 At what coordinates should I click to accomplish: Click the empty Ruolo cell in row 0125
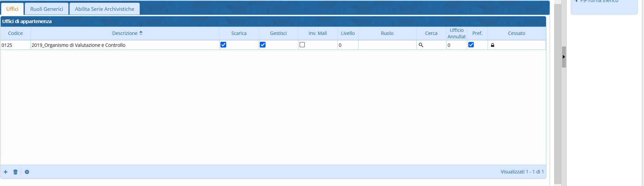[387, 45]
